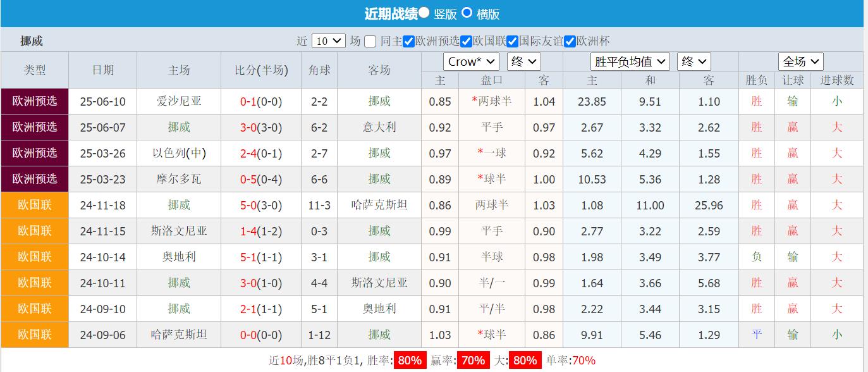Click the 爱沙尼亚 home team link
Viewport: 868px width, 372px height.
pyautogui.click(x=178, y=101)
